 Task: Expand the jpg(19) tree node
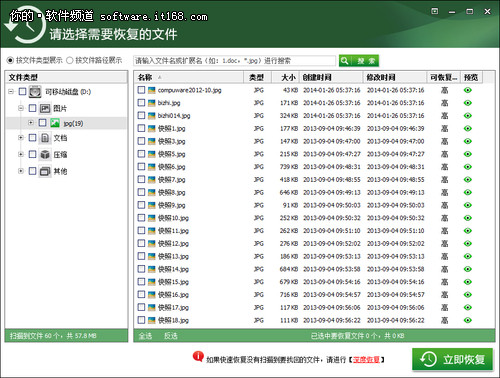[x=31, y=123]
